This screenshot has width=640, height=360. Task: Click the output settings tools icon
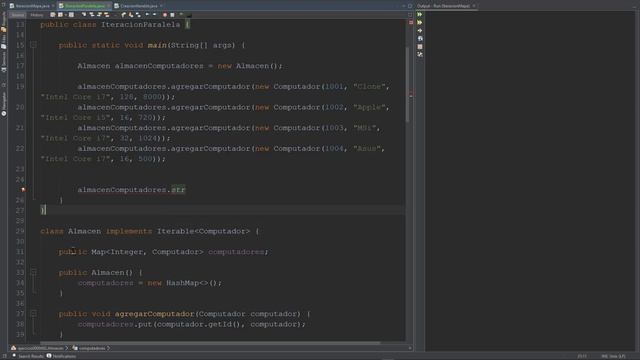pos(420,54)
